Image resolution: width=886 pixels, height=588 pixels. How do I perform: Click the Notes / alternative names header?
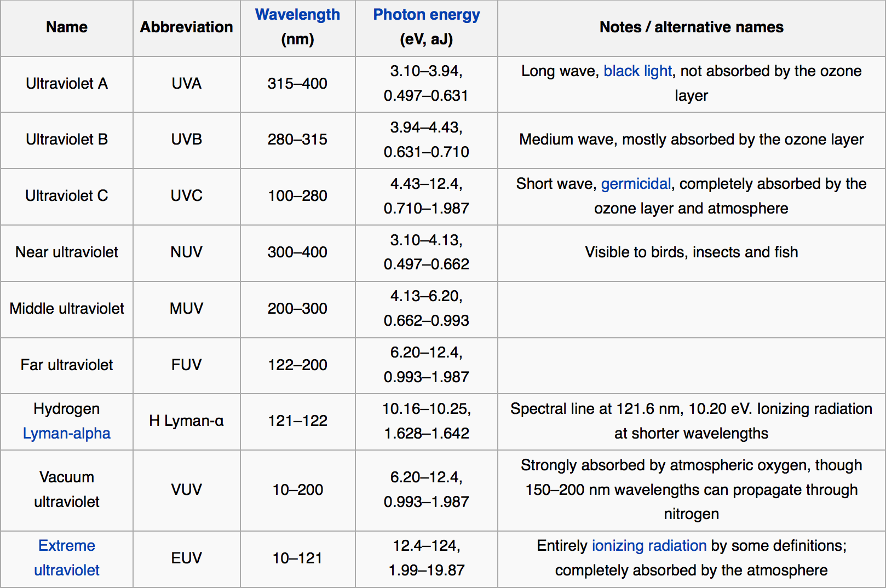tap(692, 28)
